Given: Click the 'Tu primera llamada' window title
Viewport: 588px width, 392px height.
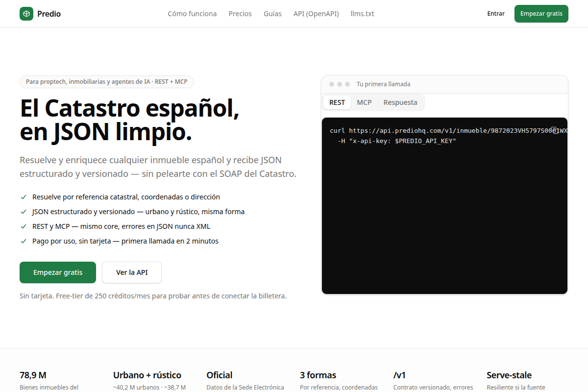Looking at the screenshot, I should pyautogui.click(x=383, y=84).
